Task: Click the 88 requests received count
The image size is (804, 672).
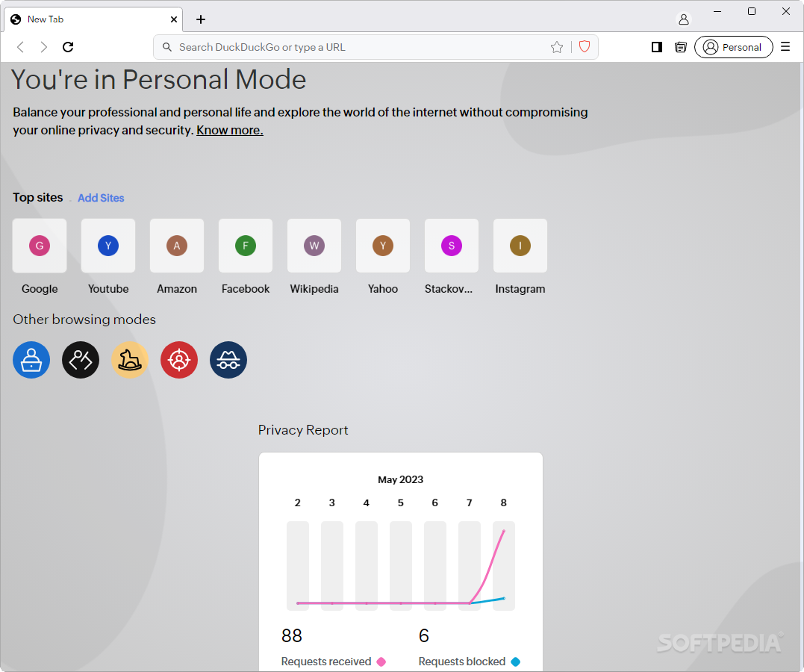Action: (292, 636)
